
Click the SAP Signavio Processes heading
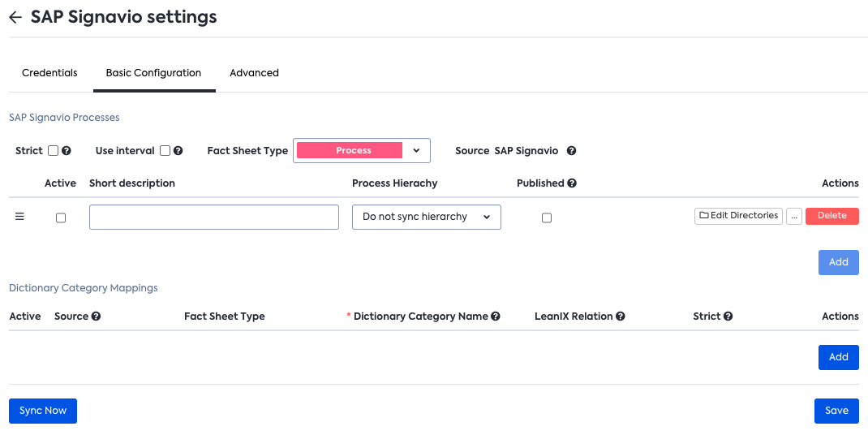coord(64,118)
